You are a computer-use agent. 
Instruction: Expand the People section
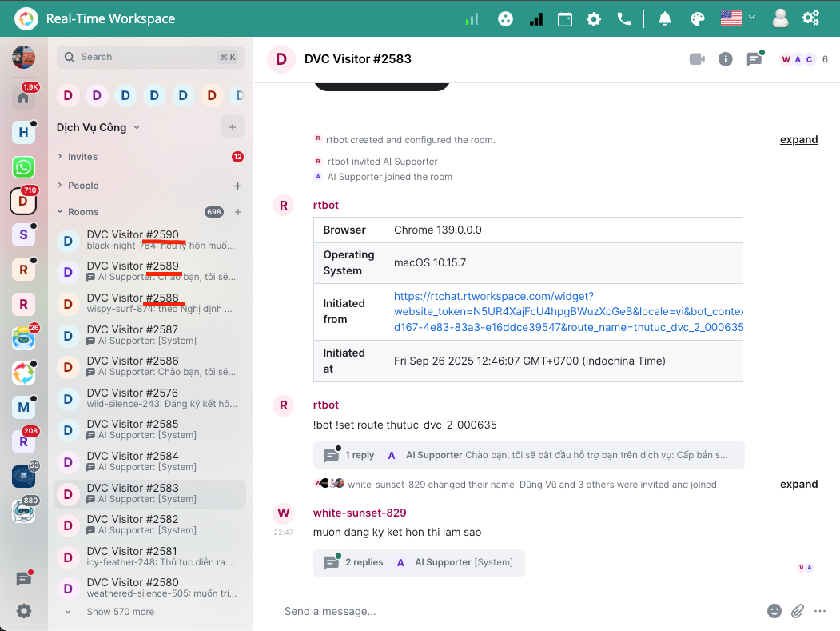[x=82, y=186]
